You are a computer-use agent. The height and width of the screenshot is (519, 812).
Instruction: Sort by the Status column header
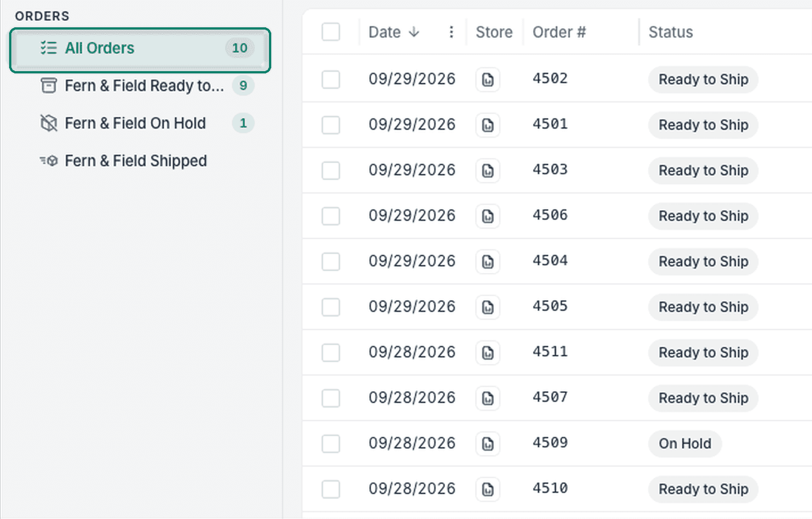click(x=671, y=32)
